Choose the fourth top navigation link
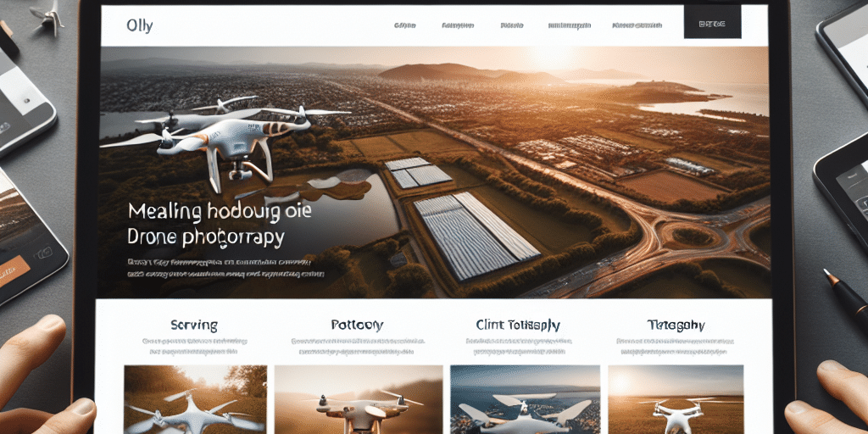Screen dimensions: 868x434 [x=569, y=25]
